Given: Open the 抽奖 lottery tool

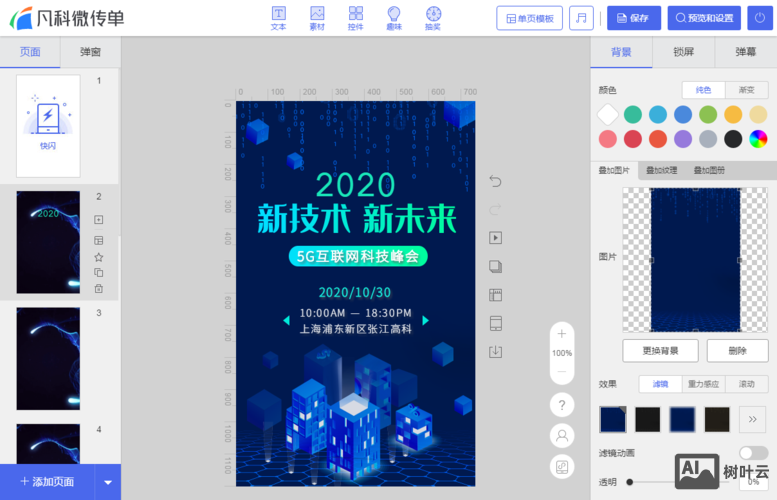Looking at the screenshot, I should [433, 18].
